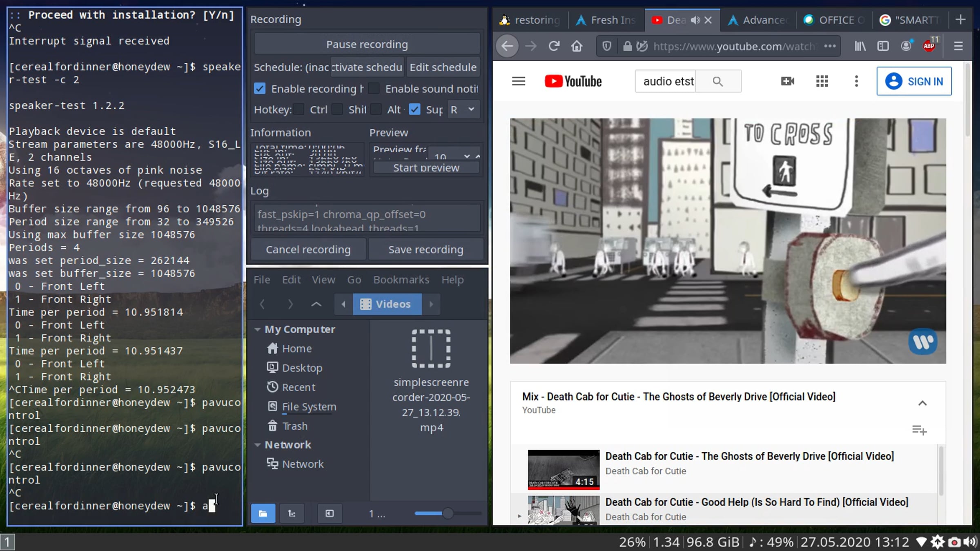980x551 pixels.
Task: Save the Mix playlist with add-to icon
Action: coord(919,430)
